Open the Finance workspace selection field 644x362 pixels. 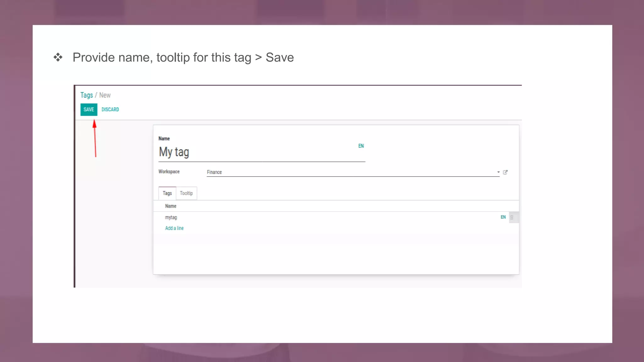pyautogui.click(x=349, y=172)
